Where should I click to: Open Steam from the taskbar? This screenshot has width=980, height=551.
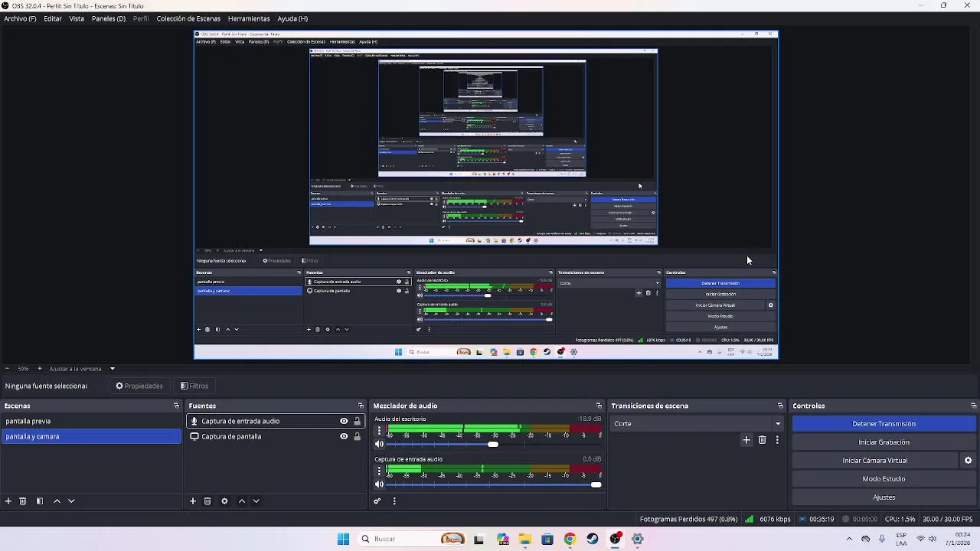coord(593,539)
